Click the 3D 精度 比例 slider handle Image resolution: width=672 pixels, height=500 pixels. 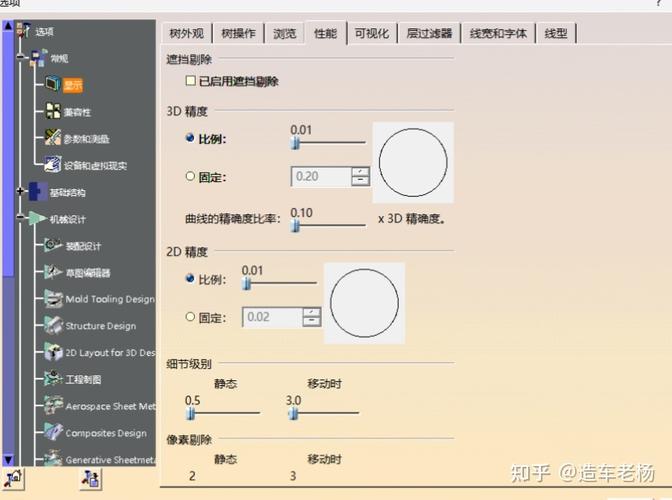(x=295, y=143)
